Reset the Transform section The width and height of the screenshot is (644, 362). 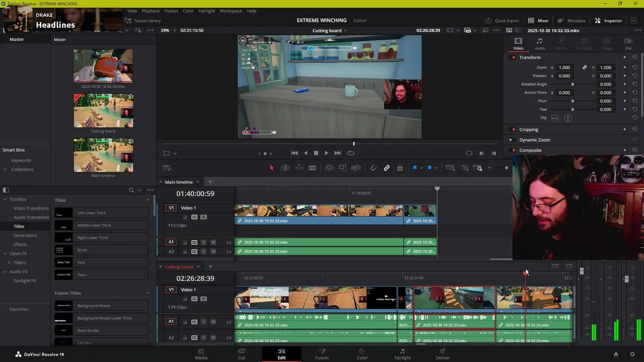click(x=635, y=57)
